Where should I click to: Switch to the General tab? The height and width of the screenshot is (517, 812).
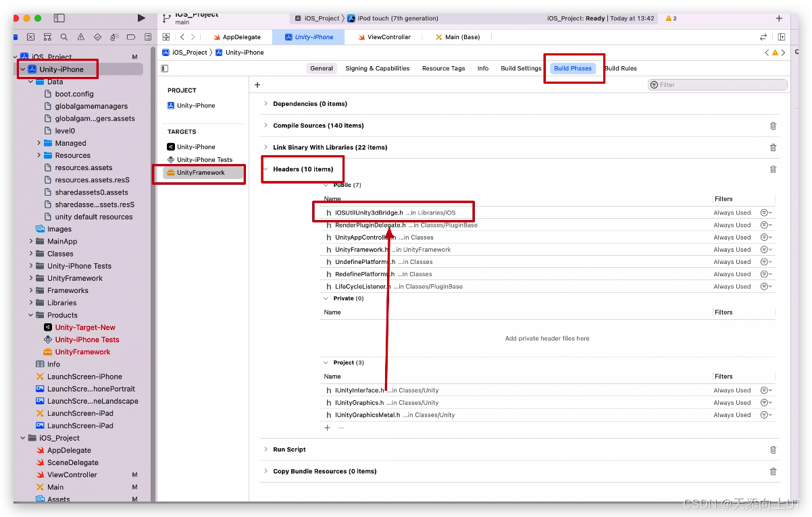(322, 68)
